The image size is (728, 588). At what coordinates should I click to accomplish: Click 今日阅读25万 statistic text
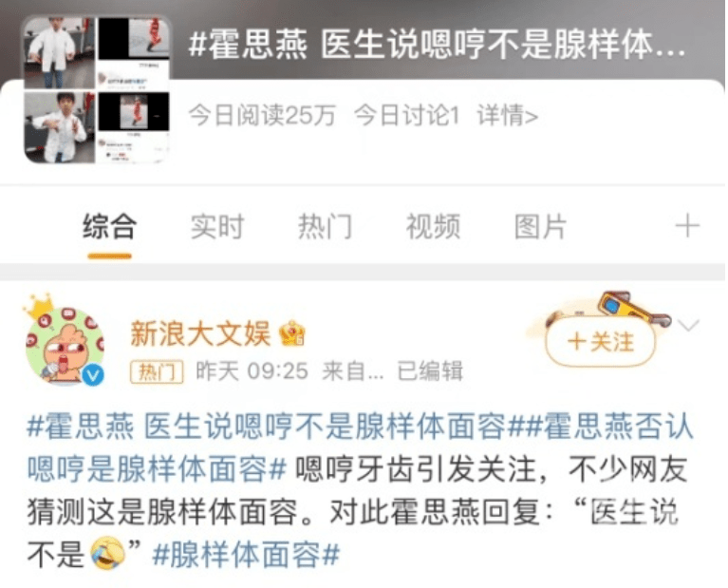pos(262,115)
